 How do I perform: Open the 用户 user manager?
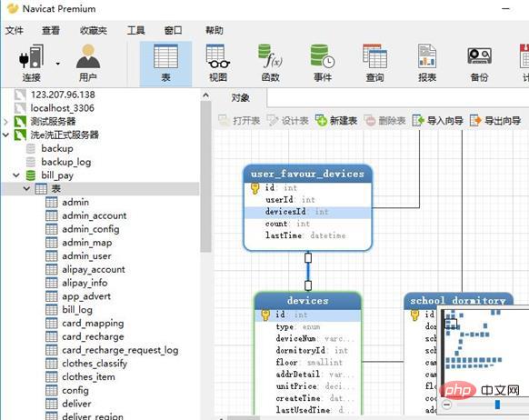[88, 63]
